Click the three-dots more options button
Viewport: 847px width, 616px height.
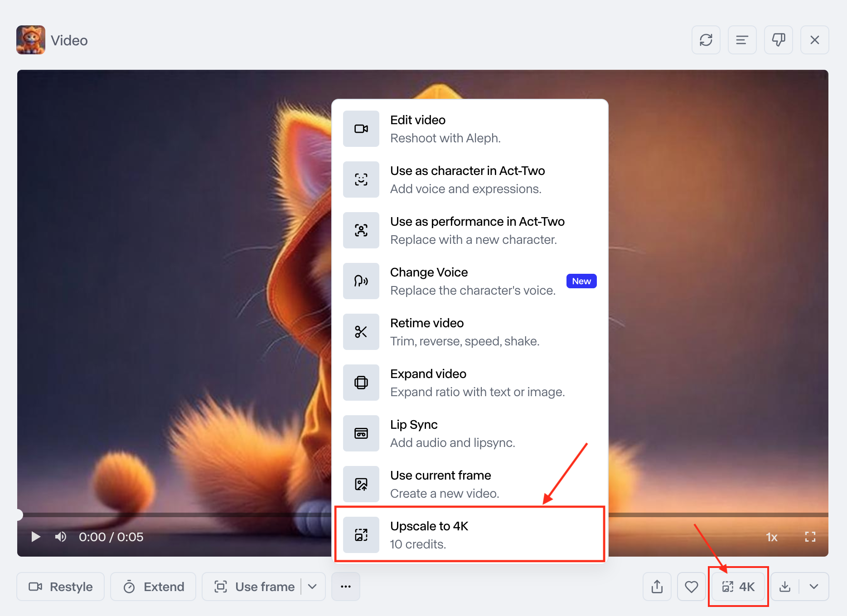point(346,587)
